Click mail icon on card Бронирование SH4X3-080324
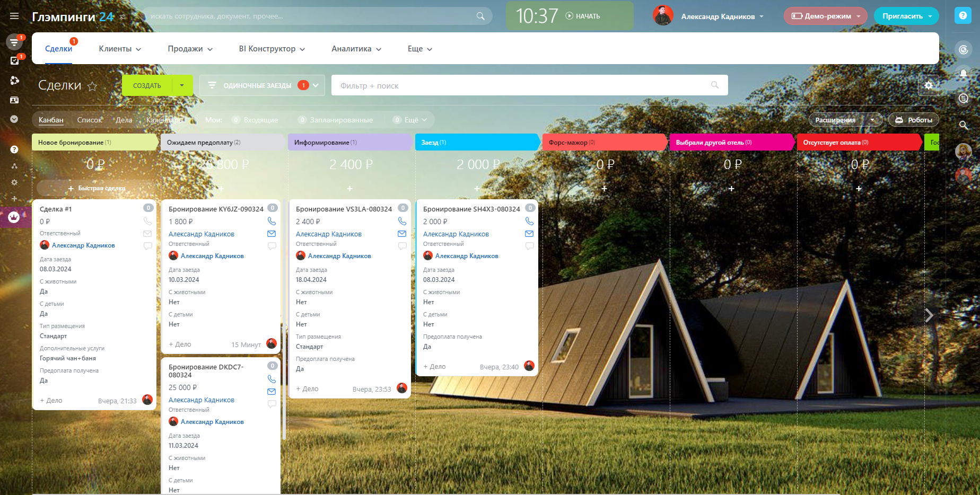Screen dimensions: 980x495 point(529,234)
